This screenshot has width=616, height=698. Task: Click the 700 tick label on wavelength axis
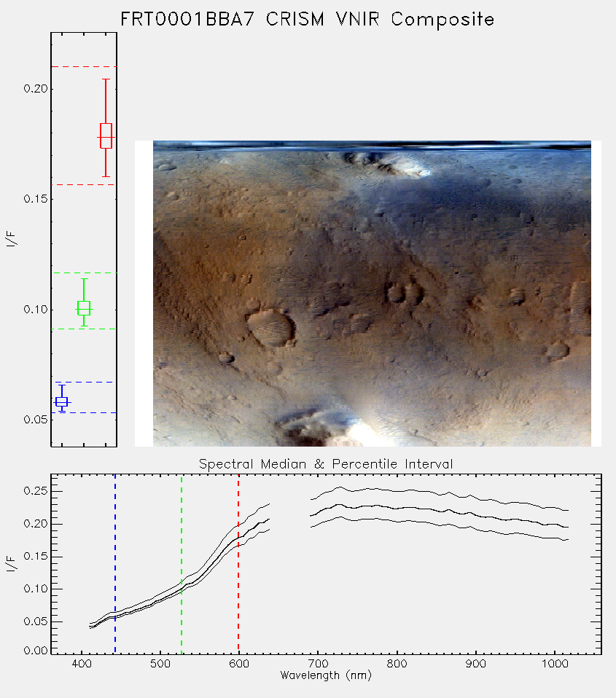pyautogui.click(x=318, y=664)
